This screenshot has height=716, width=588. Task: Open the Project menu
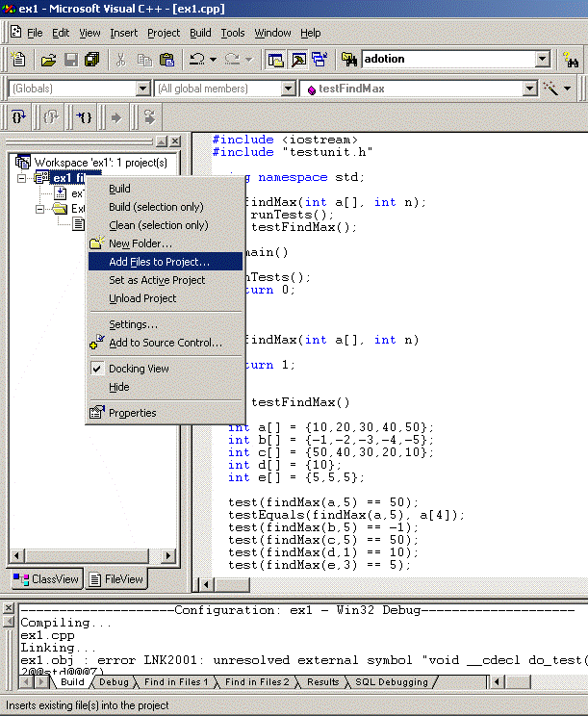(x=164, y=33)
